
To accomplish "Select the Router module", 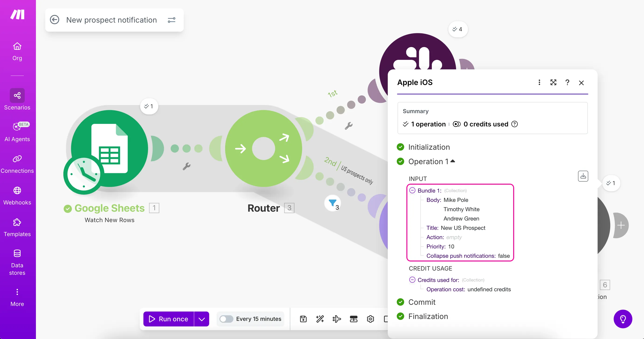I will click(x=263, y=148).
